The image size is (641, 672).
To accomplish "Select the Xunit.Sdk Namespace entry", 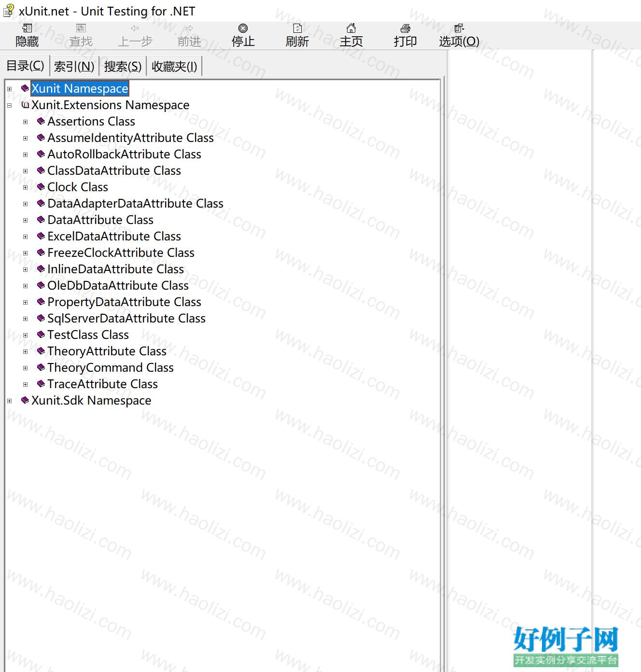I will 91,400.
